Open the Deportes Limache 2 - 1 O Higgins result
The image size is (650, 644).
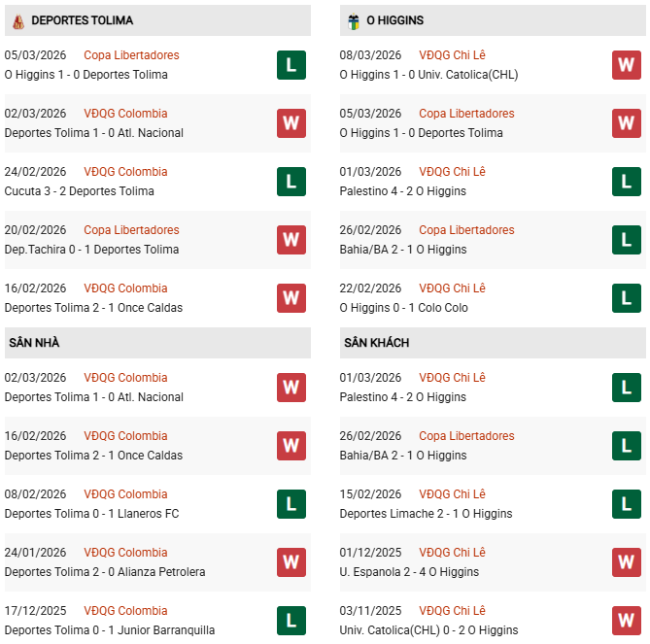[x=426, y=514]
